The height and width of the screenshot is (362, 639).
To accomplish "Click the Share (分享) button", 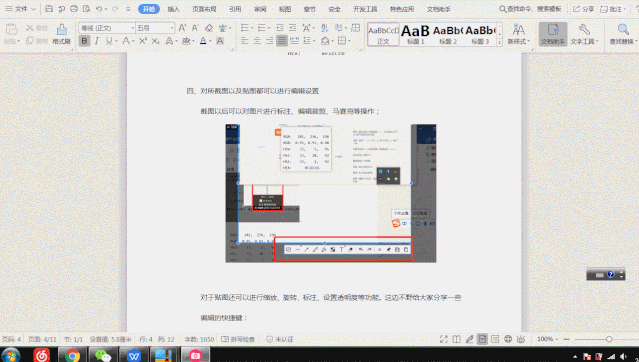I will 583,9.
